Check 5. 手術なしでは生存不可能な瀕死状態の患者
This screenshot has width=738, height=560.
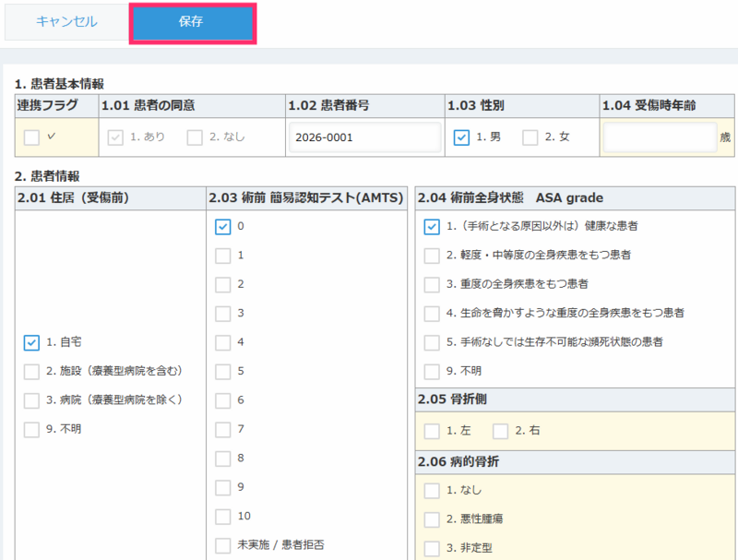click(x=432, y=342)
